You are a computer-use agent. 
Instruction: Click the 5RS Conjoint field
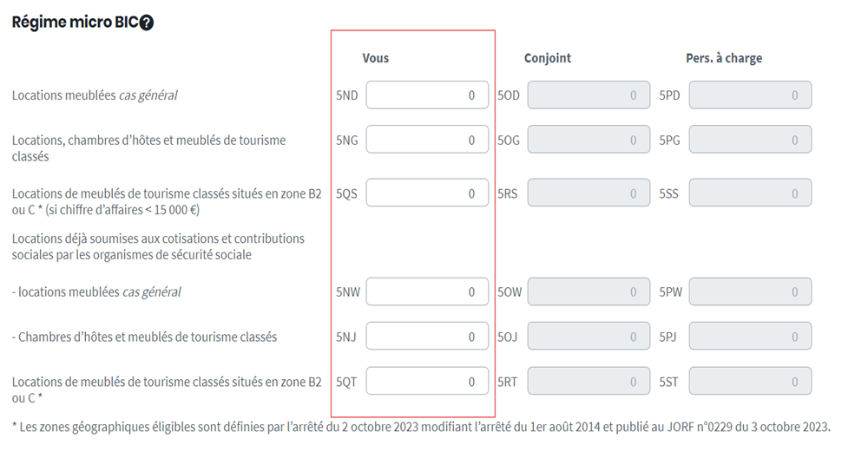589,193
